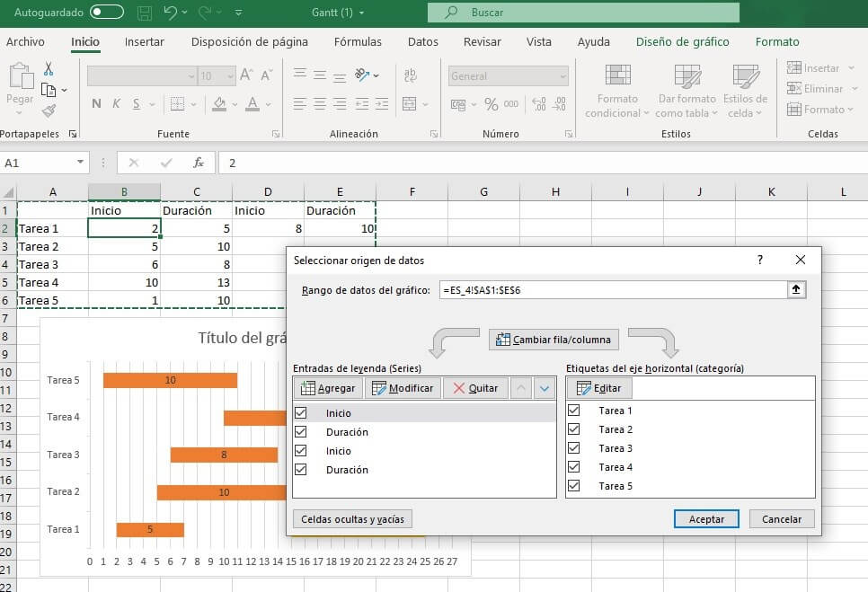The width and height of the screenshot is (868, 592).
Task: Uncheck the Tarea 4 category checkbox
Action: pyautogui.click(x=574, y=466)
